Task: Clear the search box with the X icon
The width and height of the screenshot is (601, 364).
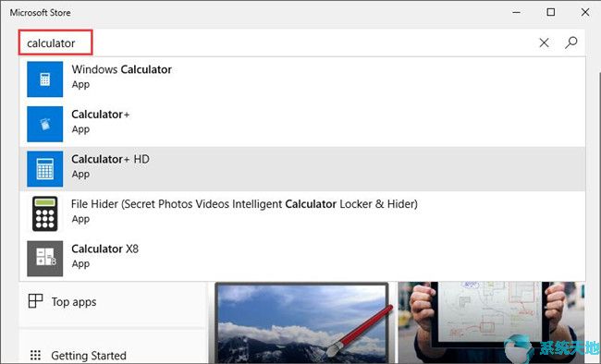Action: [544, 42]
